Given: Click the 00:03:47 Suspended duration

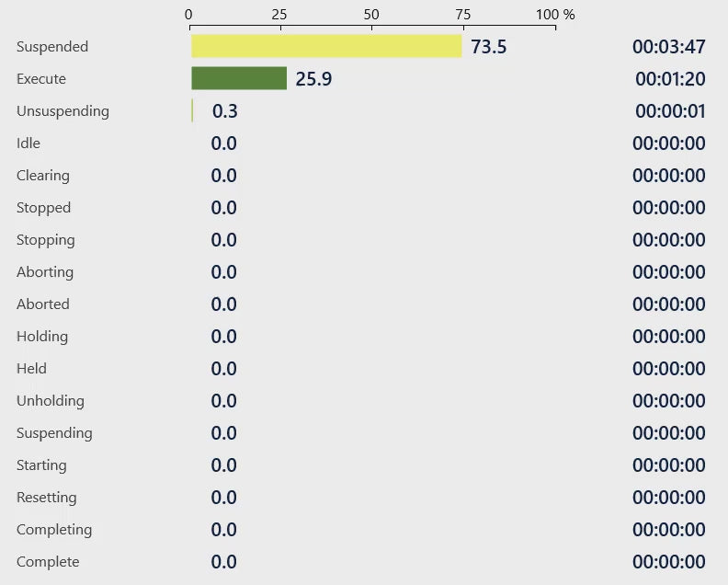Looking at the screenshot, I should 668,47.
